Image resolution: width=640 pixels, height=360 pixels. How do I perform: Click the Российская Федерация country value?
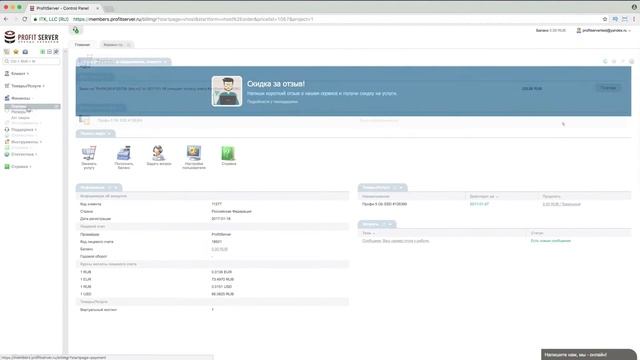(x=231, y=211)
